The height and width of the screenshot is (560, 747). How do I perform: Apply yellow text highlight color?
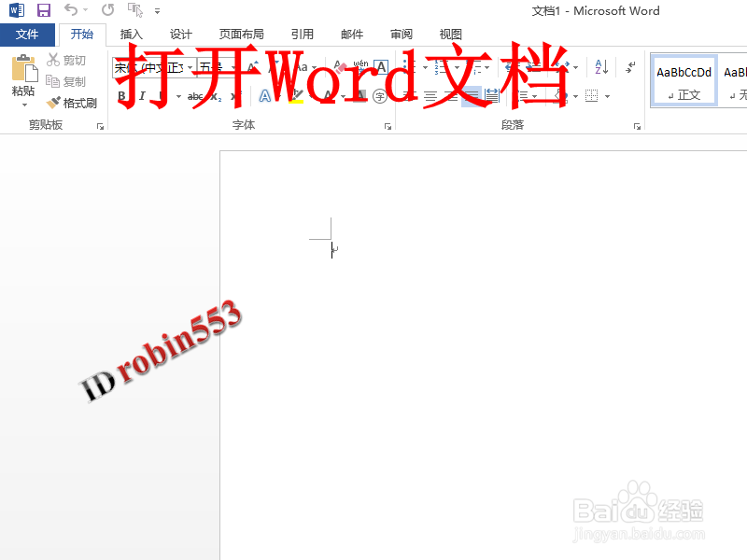(296, 96)
